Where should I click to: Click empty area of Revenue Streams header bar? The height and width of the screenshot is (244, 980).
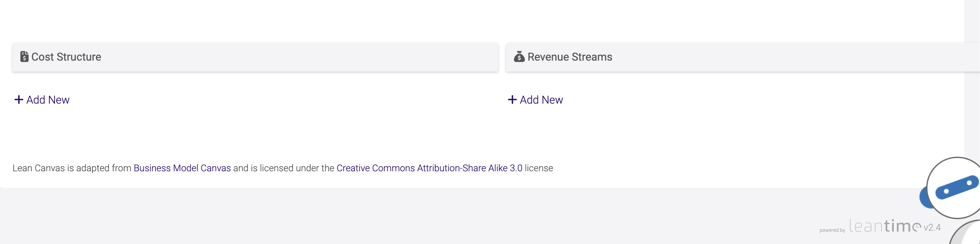[x=783, y=57]
